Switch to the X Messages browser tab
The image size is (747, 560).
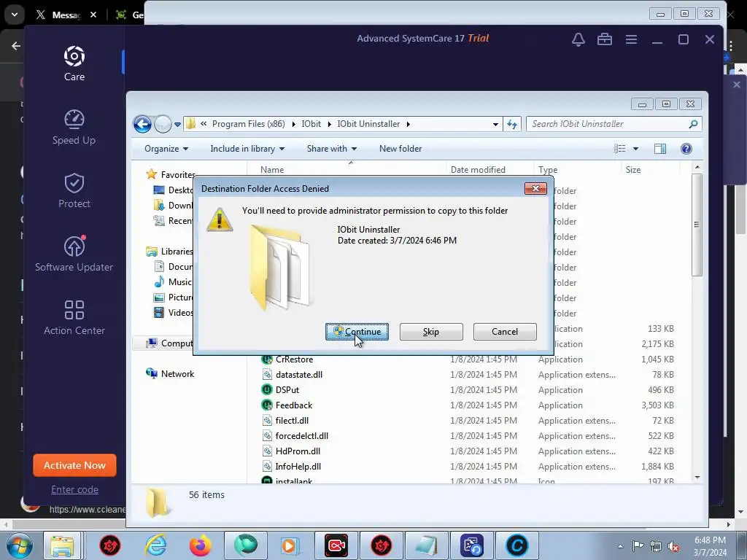tap(66, 15)
